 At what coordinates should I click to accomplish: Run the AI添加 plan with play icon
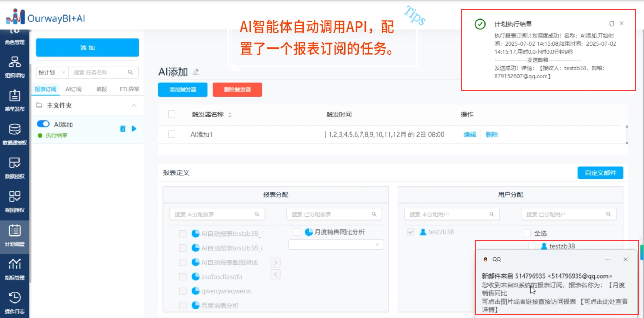tap(134, 129)
